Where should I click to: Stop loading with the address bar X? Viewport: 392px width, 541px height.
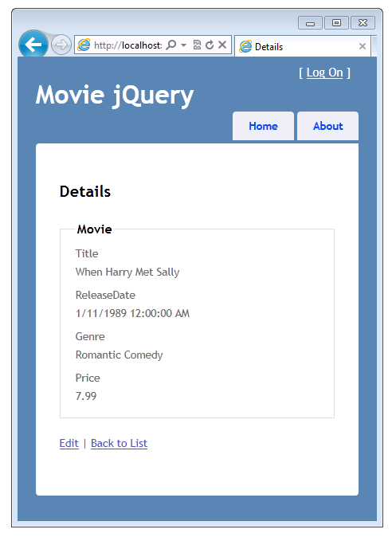click(222, 45)
